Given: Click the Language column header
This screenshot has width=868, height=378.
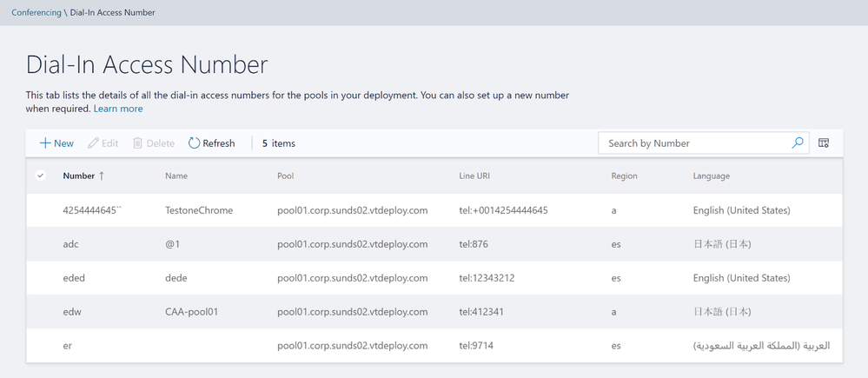Looking at the screenshot, I should [x=711, y=176].
